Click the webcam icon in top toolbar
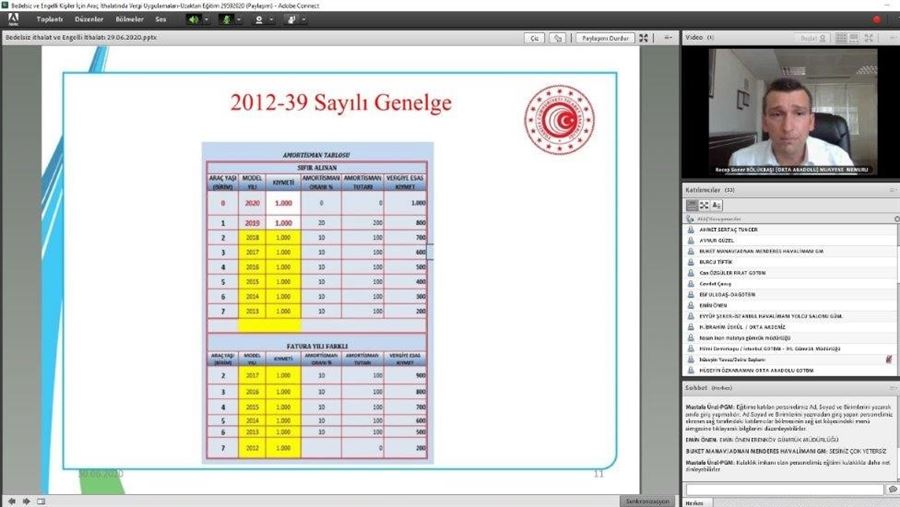 click(x=259, y=19)
